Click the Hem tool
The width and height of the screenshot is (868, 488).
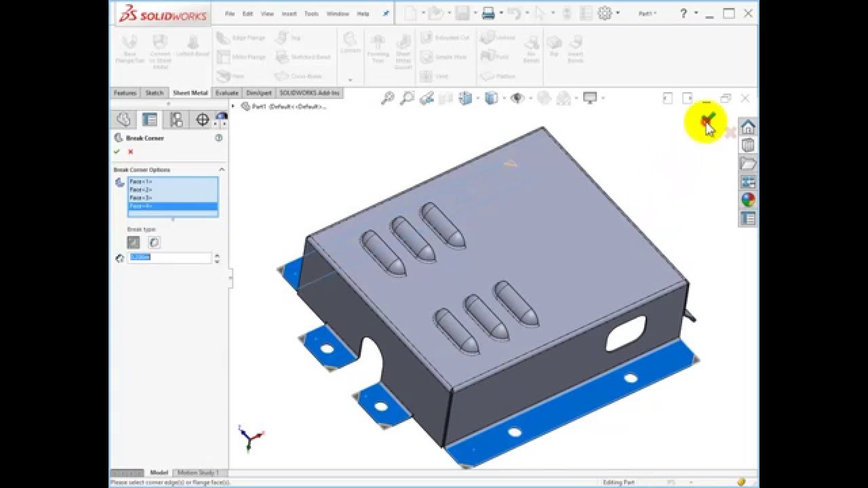pyautogui.click(x=231, y=77)
